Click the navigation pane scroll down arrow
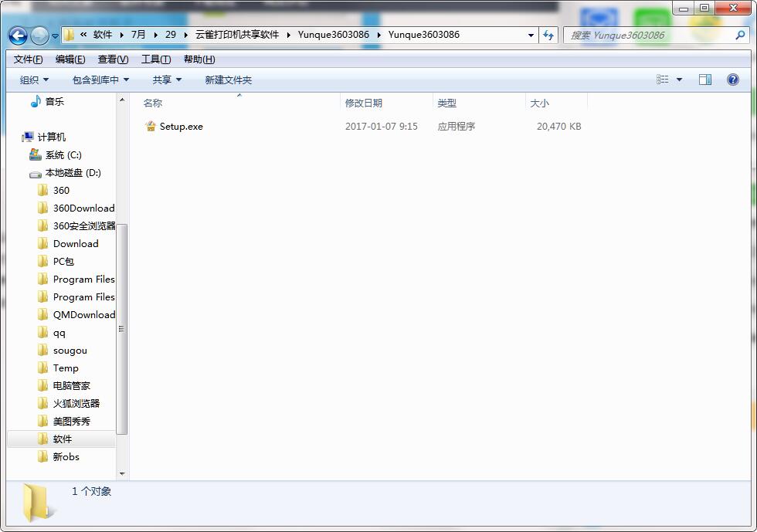757x532 pixels. [x=122, y=473]
